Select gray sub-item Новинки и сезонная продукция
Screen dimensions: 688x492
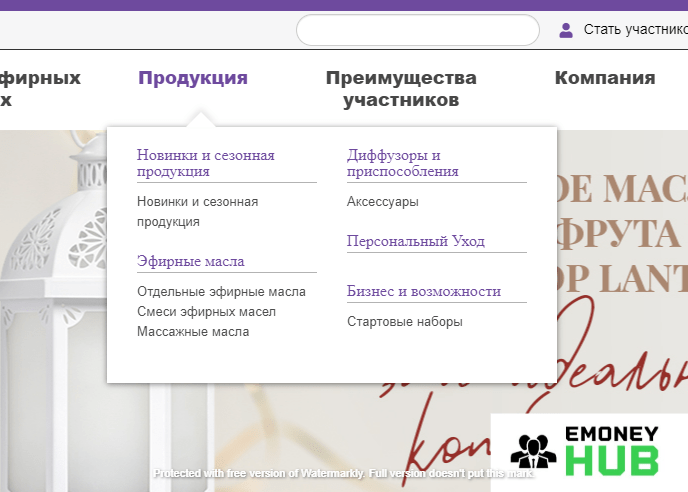(x=197, y=212)
